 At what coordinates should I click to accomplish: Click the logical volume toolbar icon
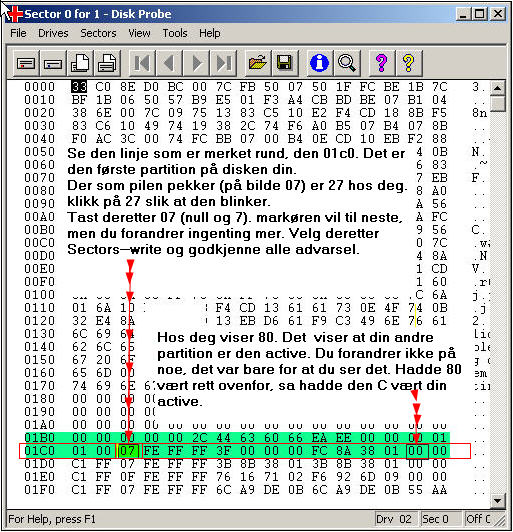click(53, 63)
